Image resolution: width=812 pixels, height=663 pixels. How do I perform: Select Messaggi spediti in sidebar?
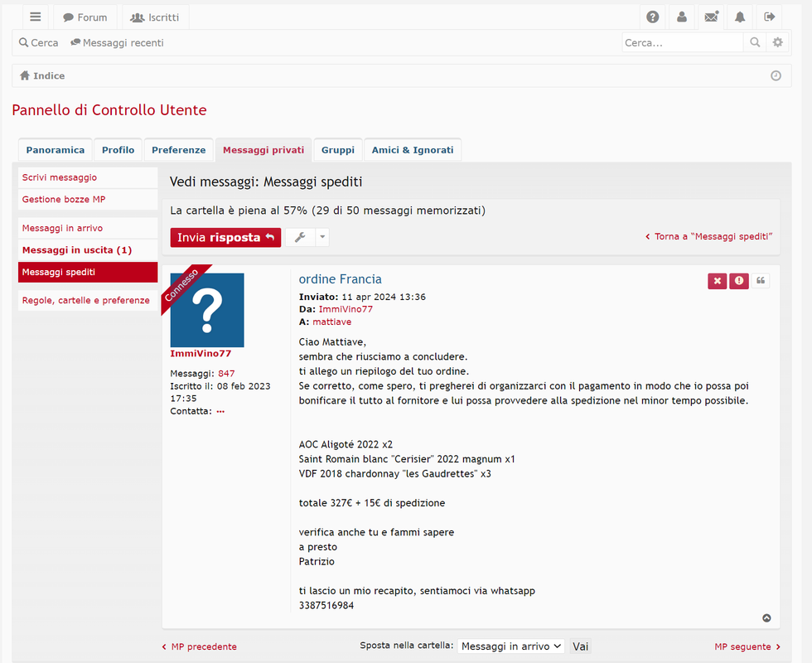pos(88,273)
